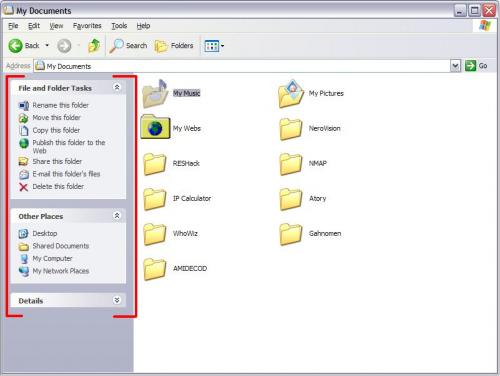The image size is (500, 376).
Task: Go up one folder level
Action: 94,46
